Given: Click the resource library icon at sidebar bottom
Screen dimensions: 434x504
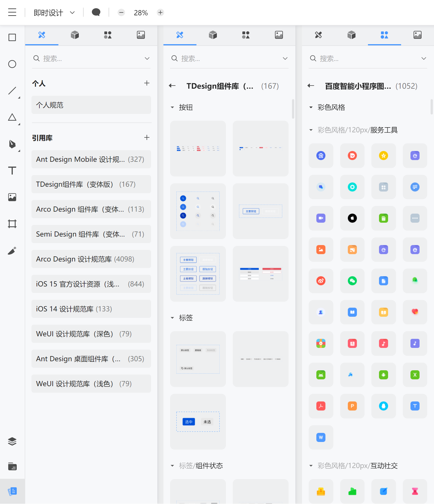Looking at the screenshot, I should click(x=12, y=491).
